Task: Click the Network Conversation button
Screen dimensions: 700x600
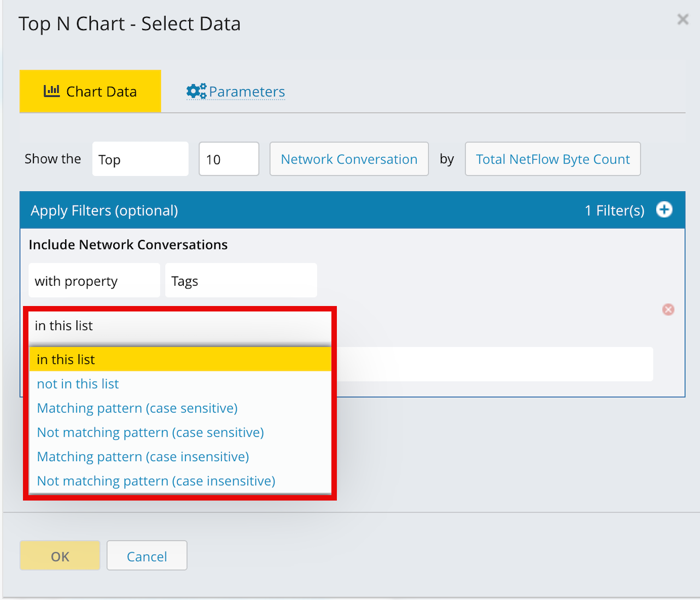Action: [x=349, y=159]
